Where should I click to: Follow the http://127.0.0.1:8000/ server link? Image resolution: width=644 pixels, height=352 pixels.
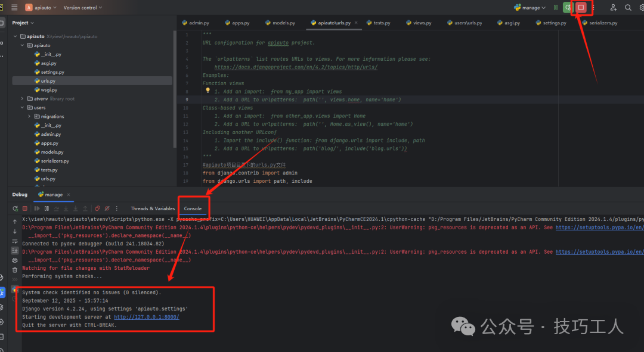pos(146,316)
